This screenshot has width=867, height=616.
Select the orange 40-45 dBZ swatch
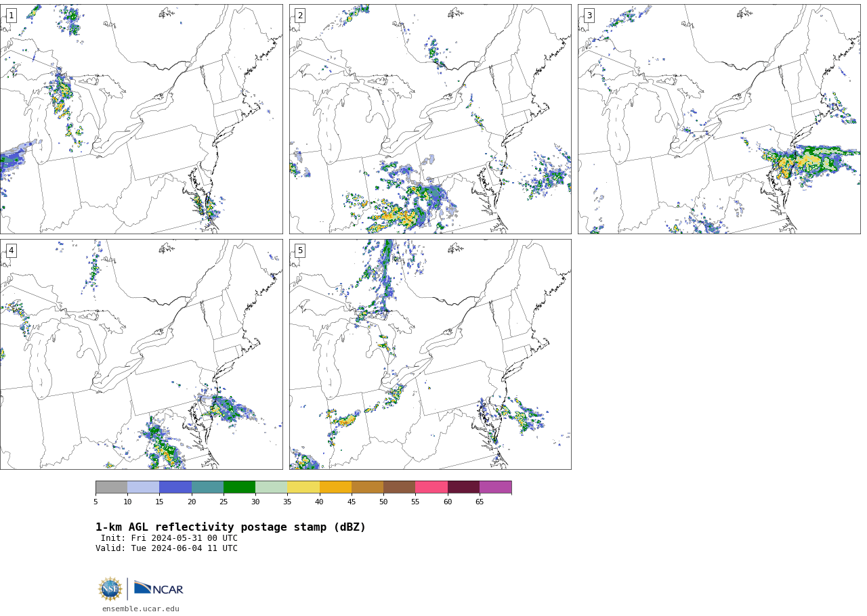click(x=335, y=487)
